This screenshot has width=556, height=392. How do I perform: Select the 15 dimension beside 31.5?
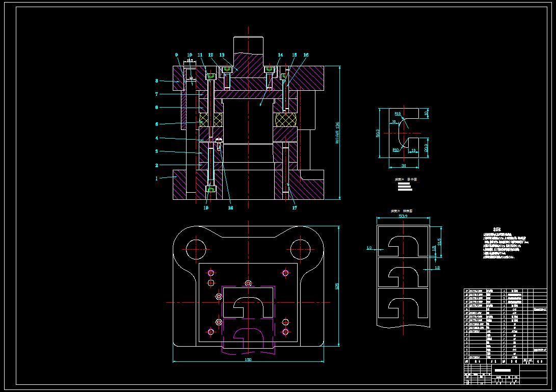pos(434,248)
